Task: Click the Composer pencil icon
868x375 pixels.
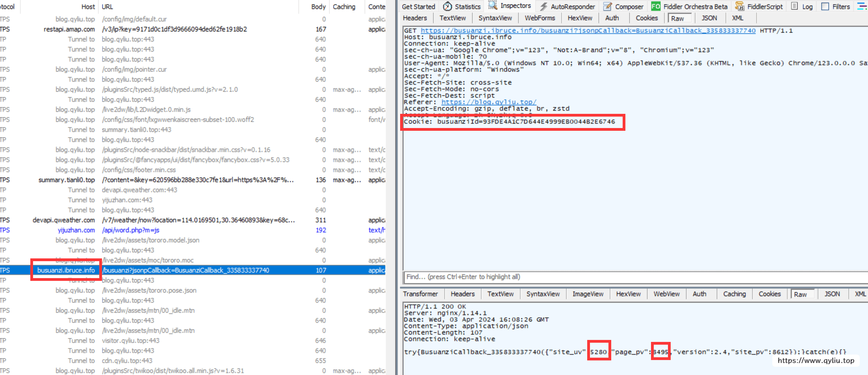Action: click(x=608, y=6)
